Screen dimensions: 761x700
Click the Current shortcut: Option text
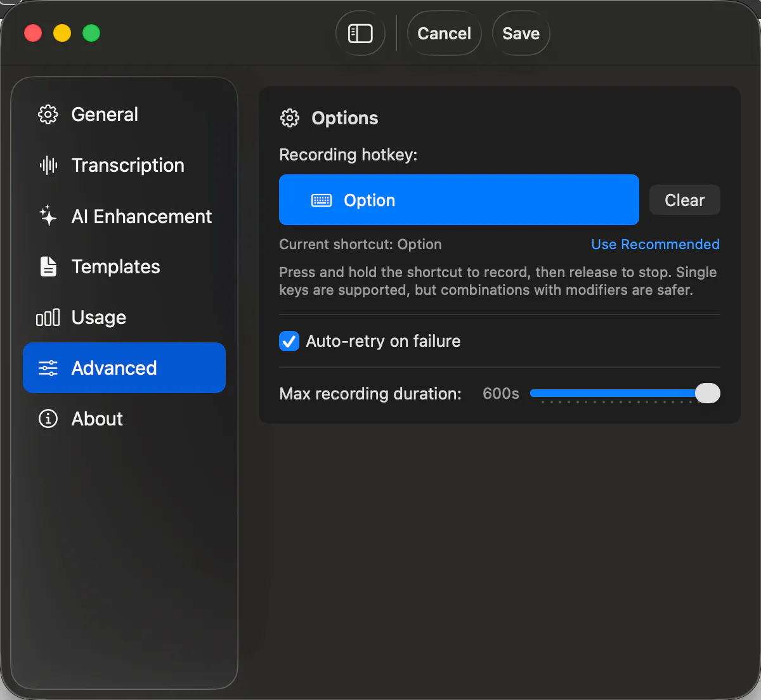(360, 245)
